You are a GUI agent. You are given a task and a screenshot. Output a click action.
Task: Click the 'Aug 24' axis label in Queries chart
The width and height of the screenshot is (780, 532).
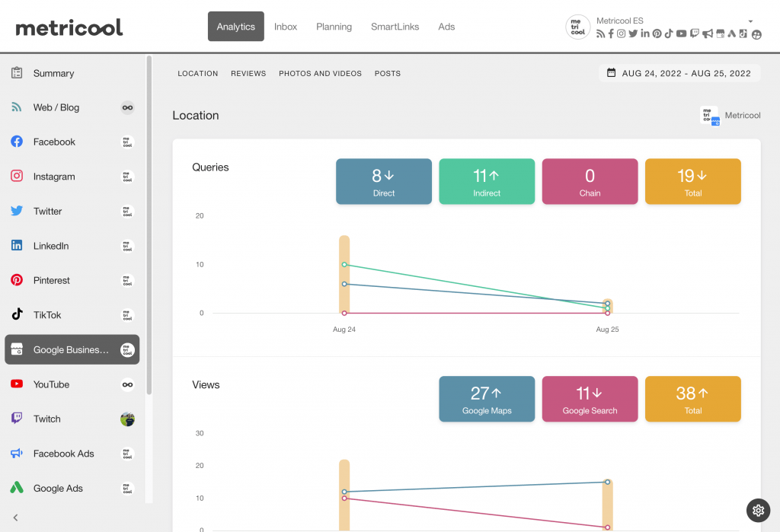pos(344,329)
